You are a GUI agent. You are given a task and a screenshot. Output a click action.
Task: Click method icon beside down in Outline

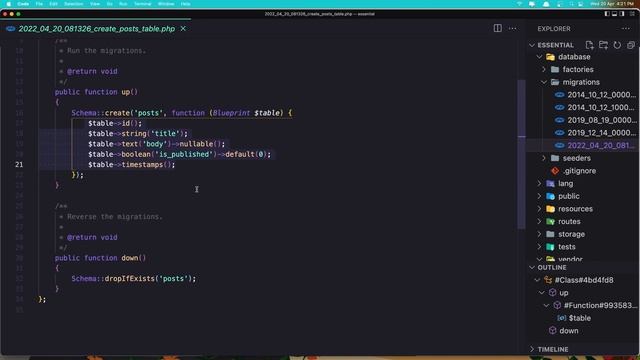(x=553, y=331)
